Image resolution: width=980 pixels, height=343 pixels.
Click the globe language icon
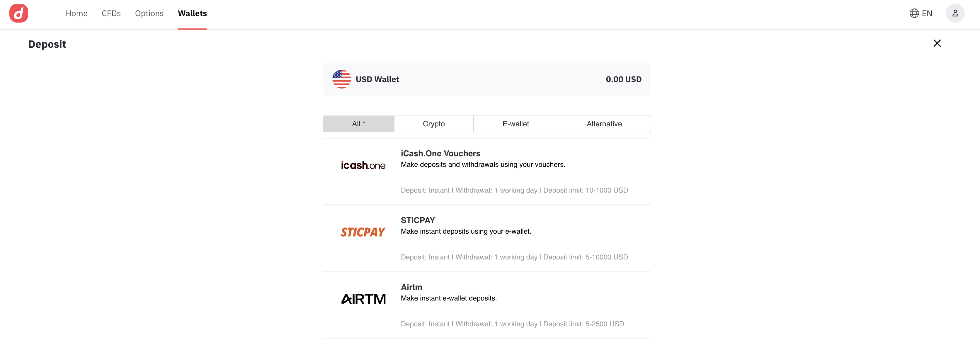point(914,13)
